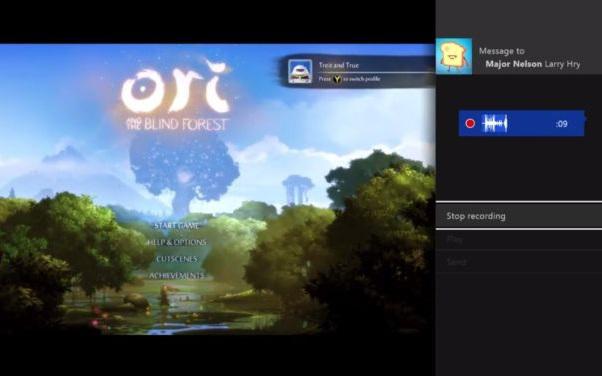602x376 pixels.
Task: Select the Tried and True profile picture
Action: coord(300,71)
